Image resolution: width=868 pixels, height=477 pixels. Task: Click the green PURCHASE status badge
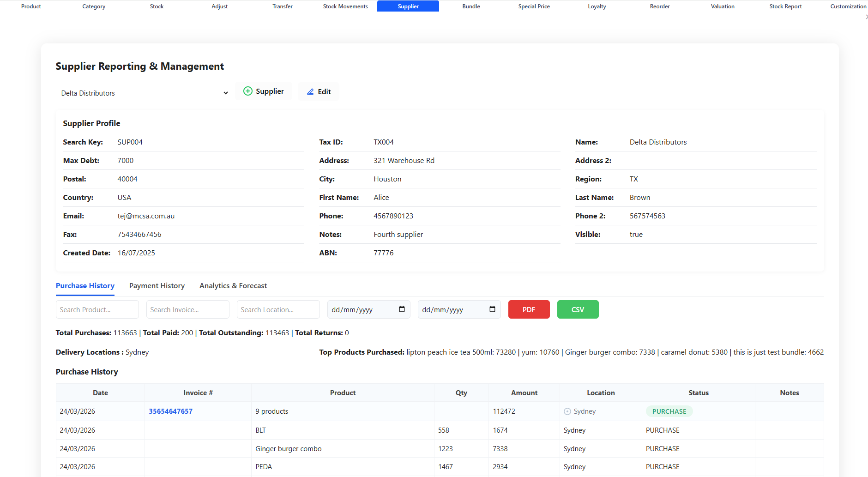(669, 411)
